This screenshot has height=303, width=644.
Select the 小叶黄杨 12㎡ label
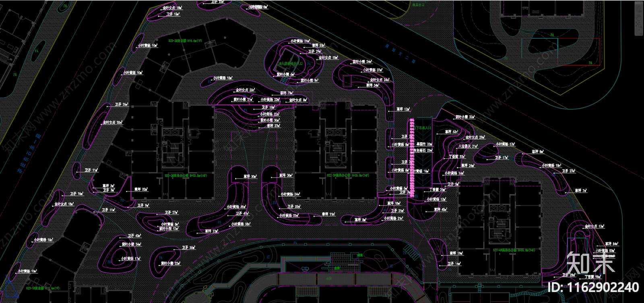coord(436,199)
